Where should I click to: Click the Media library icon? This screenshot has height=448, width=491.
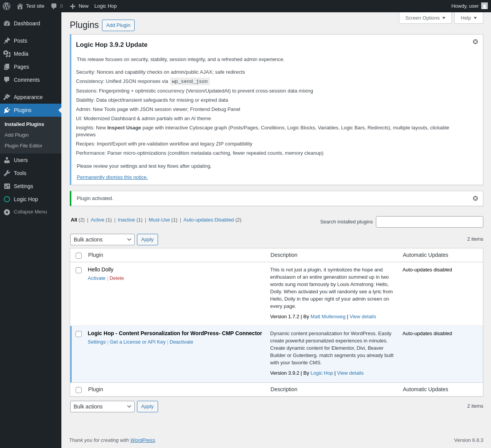click(7, 54)
